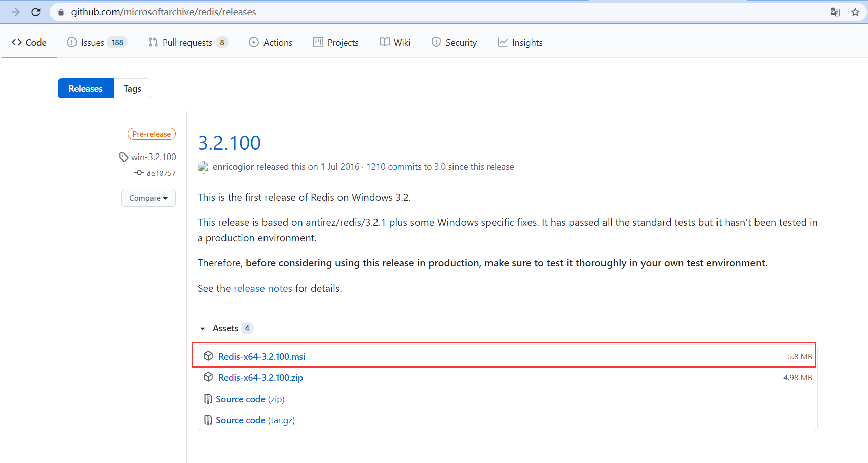The width and height of the screenshot is (868, 463).
Task: Click the archive icon beside Source code (tar.gz)
Action: tap(208, 420)
